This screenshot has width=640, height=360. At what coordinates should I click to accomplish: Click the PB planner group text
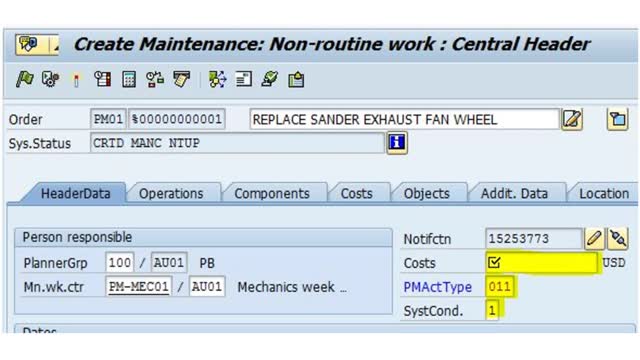click(x=207, y=263)
